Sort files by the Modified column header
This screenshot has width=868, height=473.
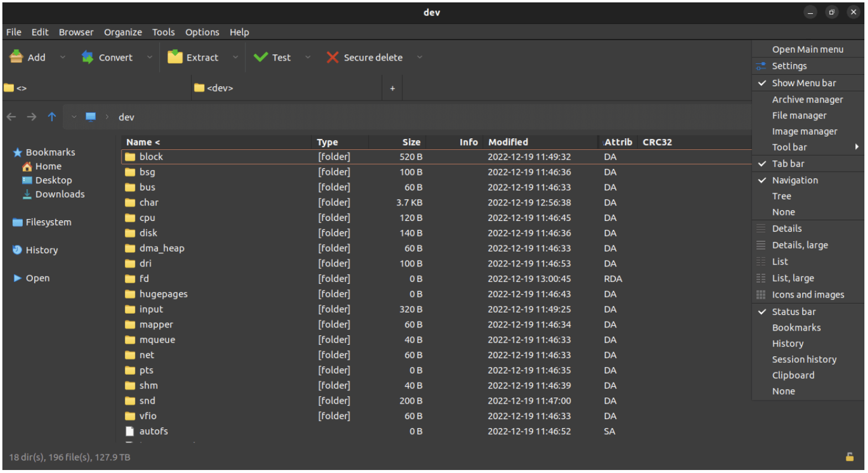coord(508,142)
